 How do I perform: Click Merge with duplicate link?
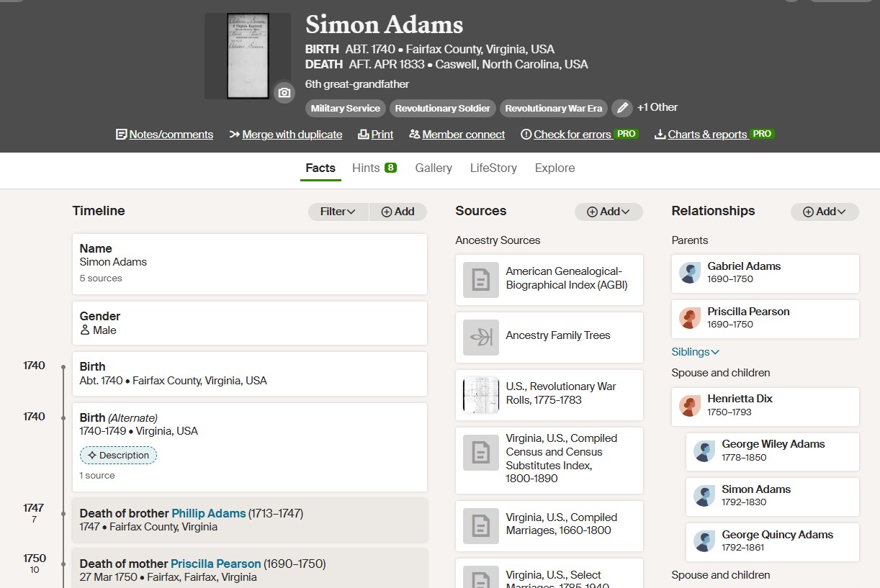click(x=286, y=135)
